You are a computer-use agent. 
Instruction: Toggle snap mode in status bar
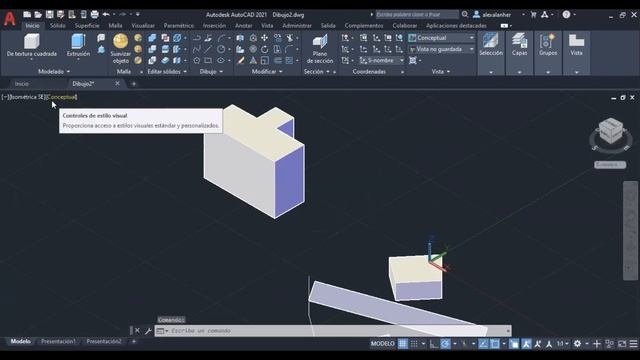click(414, 344)
